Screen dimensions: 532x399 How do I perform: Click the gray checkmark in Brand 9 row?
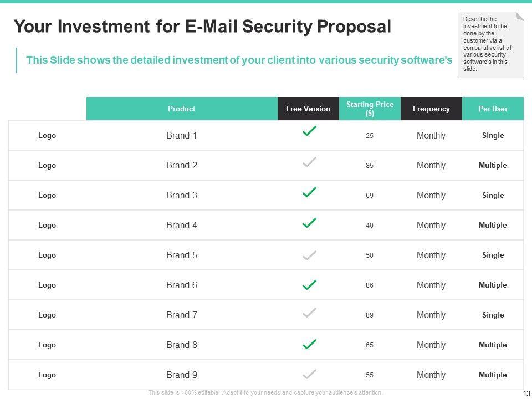click(309, 374)
